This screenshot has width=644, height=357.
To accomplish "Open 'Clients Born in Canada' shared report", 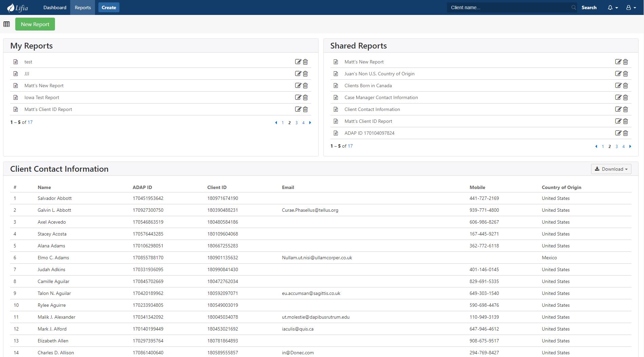I will (368, 86).
